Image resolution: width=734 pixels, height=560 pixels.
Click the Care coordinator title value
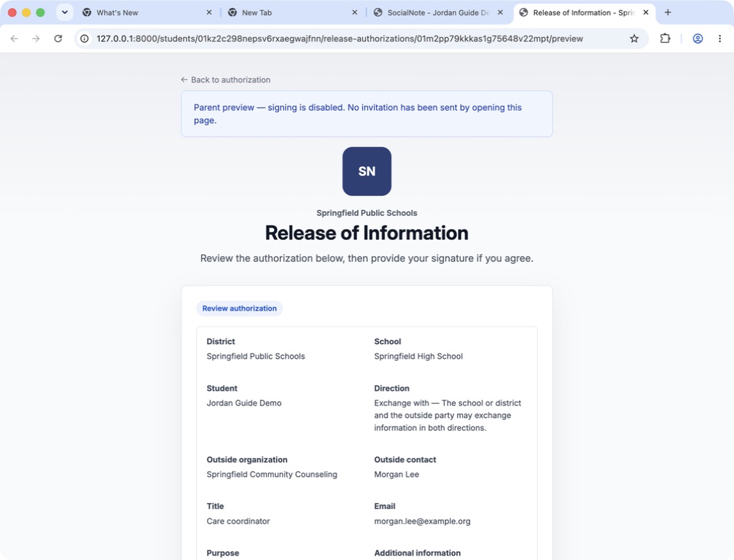(238, 521)
